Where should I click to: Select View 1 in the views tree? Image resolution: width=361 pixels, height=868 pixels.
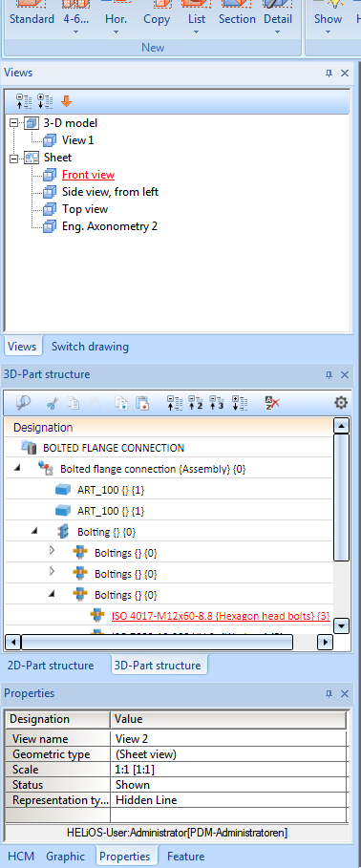coord(77,140)
